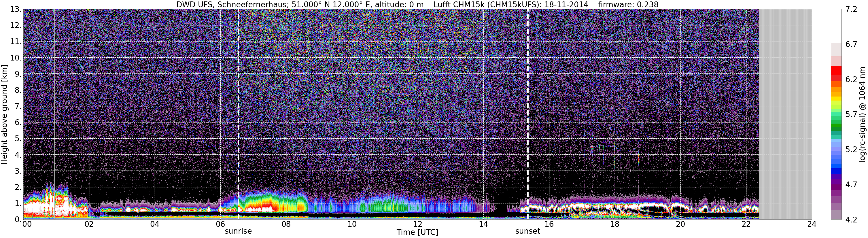Click the colorbar tick label '7.2'

[x=851, y=10]
